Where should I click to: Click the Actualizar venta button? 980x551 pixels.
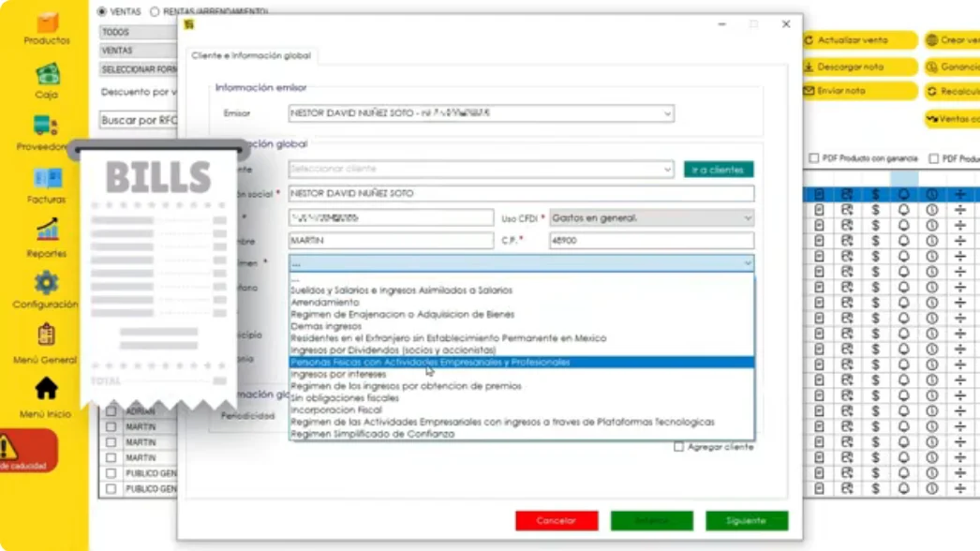[x=859, y=40]
